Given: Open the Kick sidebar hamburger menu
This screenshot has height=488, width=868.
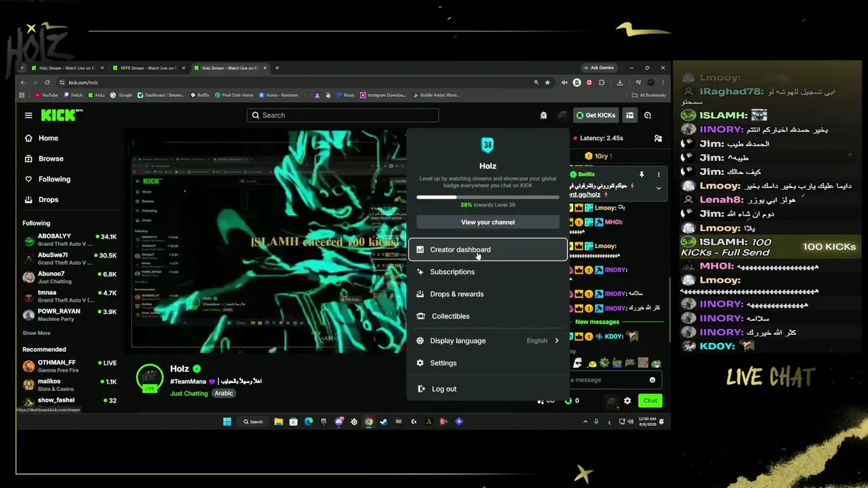Looking at the screenshot, I should (x=28, y=115).
